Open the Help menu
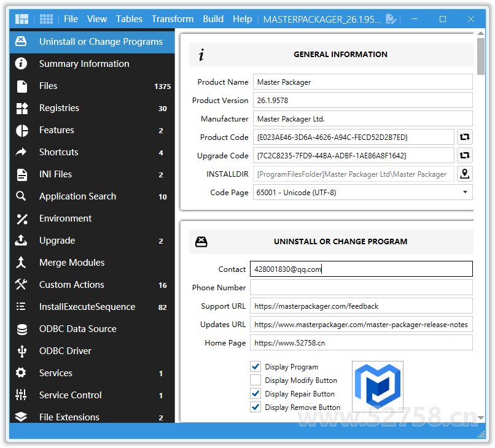This screenshot has height=448, width=495. (243, 19)
